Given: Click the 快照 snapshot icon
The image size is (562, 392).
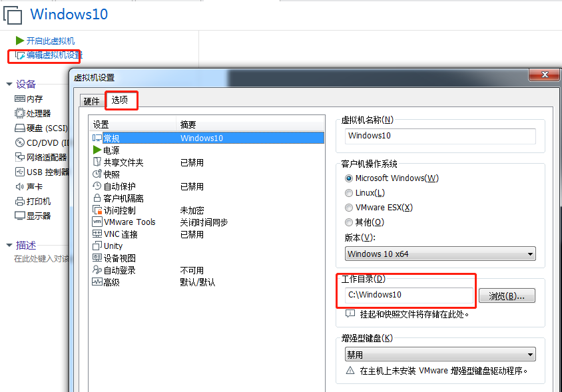Looking at the screenshot, I should (x=97, y=174).
